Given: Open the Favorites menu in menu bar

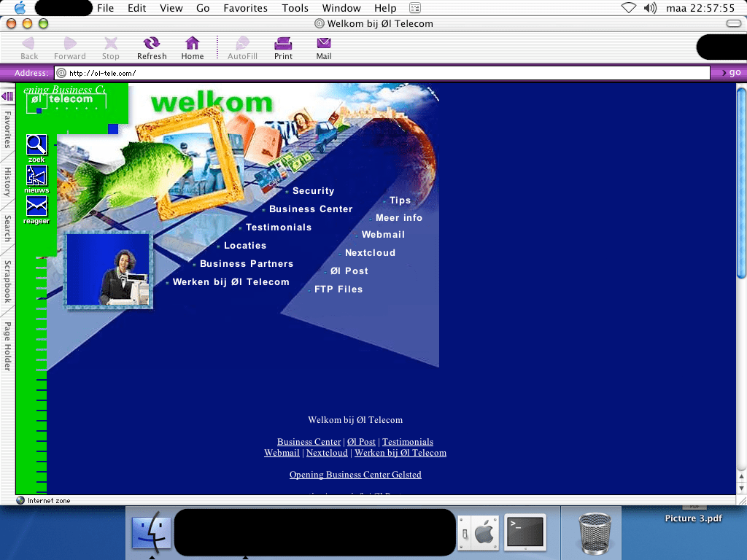Looking at the screenshot, I should coord(245,8).
